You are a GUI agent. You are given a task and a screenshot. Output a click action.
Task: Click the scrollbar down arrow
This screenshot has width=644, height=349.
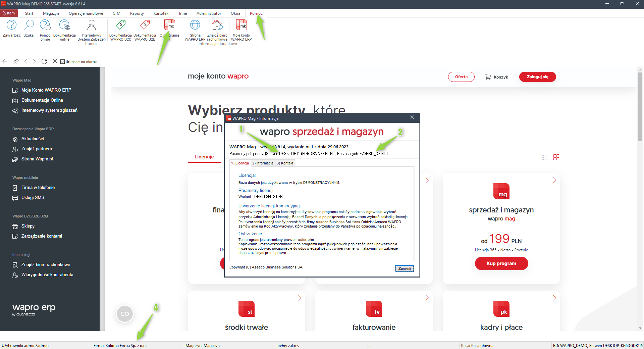click(640, 328)
